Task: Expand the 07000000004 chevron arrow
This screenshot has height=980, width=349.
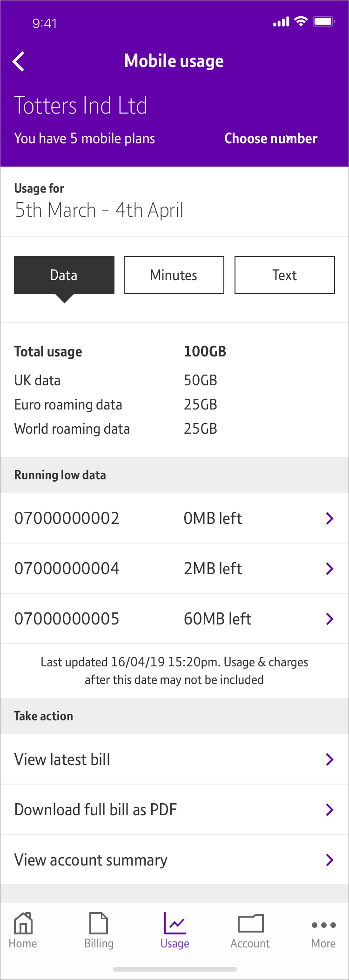Action: pos(329,569)
